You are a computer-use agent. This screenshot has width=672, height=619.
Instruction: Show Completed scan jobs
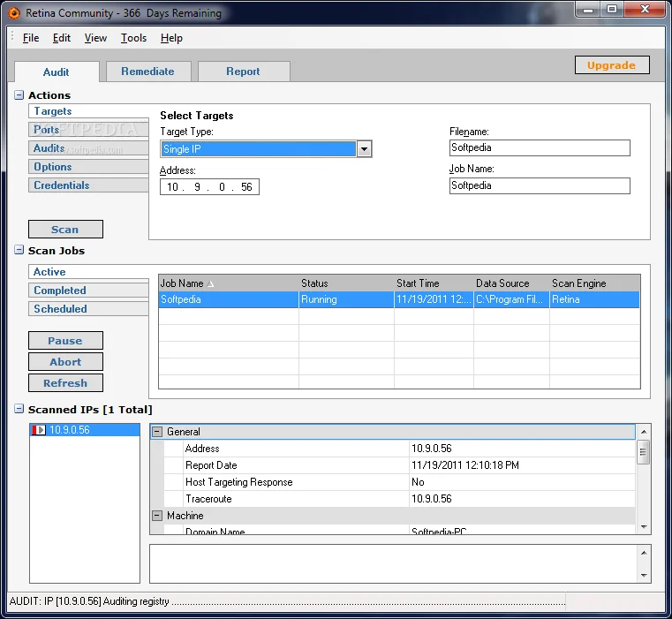click(88, 291)
